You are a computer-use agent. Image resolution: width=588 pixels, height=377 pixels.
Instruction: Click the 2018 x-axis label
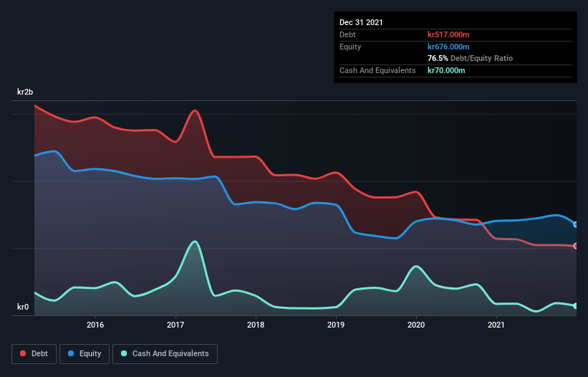[x=256, y=325]
